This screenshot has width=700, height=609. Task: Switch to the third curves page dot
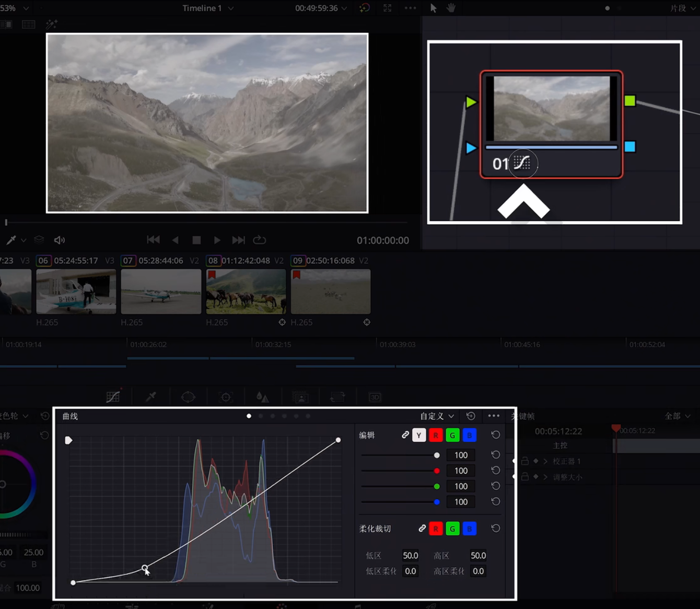click(x=273, y=416)
